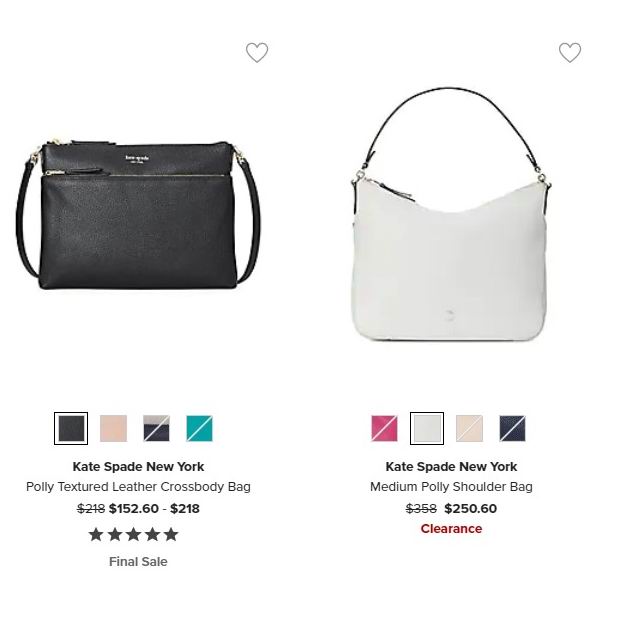Click the $152.60 - $218 price range
This screenshot has width=631, height=636.
(x=154, y=509)
